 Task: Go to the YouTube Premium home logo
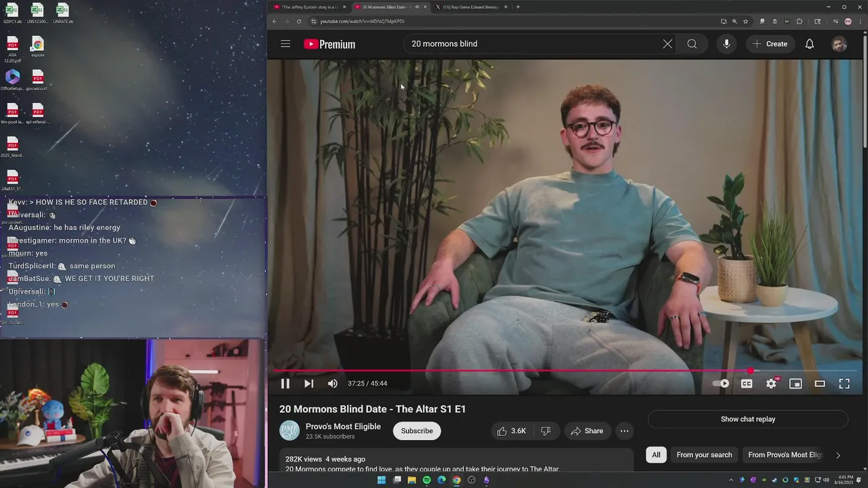(x=330, y=44)
